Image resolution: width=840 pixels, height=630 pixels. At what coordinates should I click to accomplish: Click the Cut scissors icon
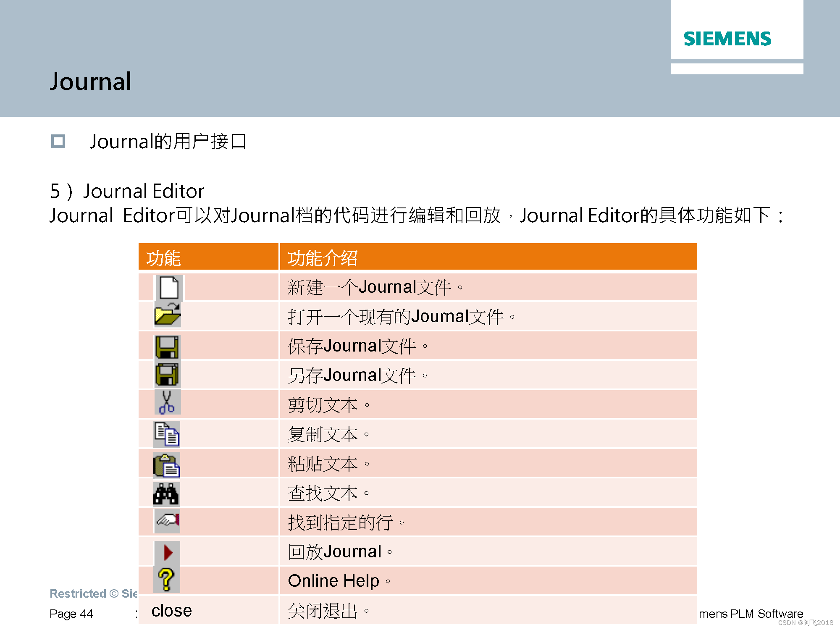pyautogui.click(x=168, y=402)
